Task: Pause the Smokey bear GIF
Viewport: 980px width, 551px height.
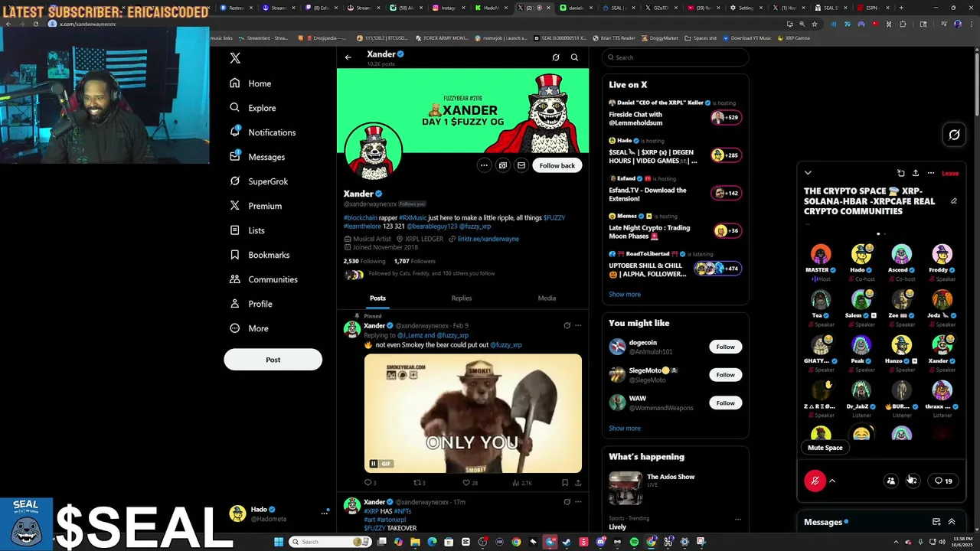Action: 373,464
